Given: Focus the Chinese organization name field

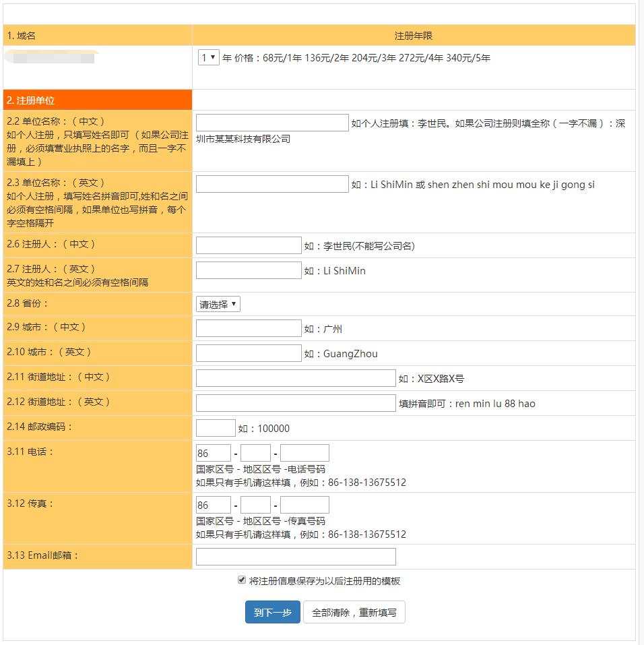Looking at the screenshot, I should click(271, 123).
